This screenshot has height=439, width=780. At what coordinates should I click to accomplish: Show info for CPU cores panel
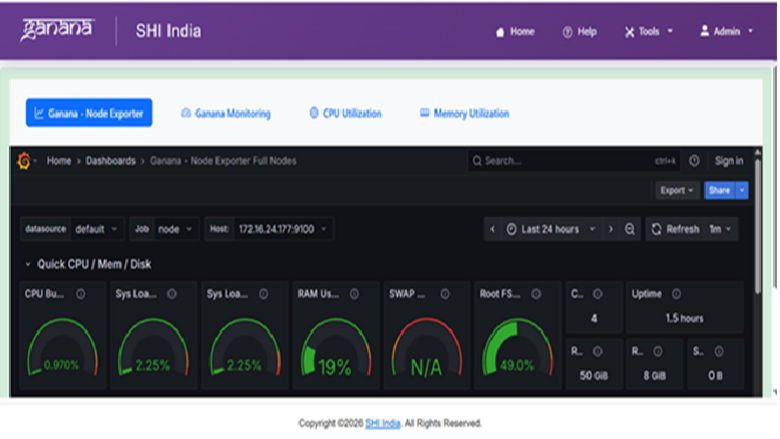pyautogui.click(x=597, y=294)
